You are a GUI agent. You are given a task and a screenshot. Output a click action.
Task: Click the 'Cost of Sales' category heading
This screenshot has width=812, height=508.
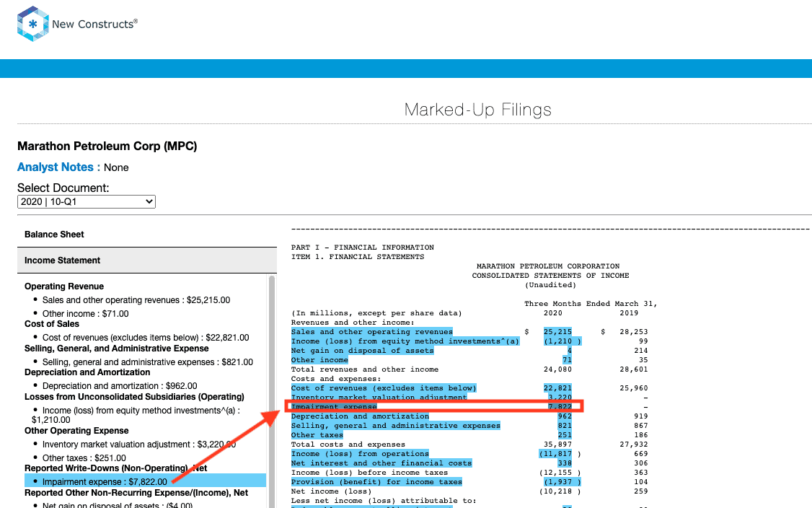[x=52, y=324]
